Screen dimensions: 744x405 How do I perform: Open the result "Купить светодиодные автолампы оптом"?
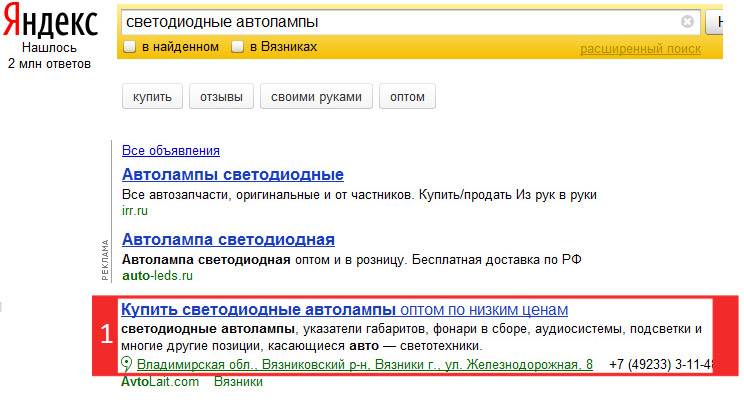pyautogui.click(x=344, y=310)
